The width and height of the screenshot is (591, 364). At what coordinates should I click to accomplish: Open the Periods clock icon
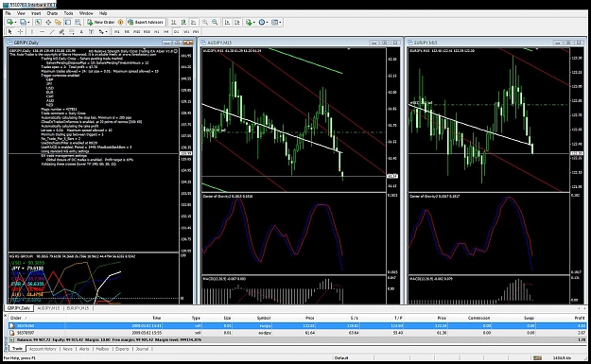[x=262, y=23]
